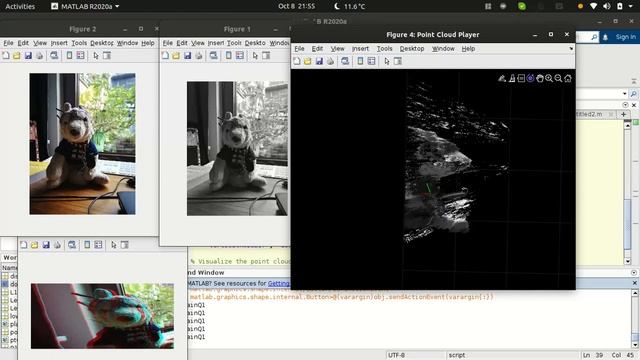Click Link Plot icon in Figure 1 toolbar

pyautogui.click(x=213, y=56)
